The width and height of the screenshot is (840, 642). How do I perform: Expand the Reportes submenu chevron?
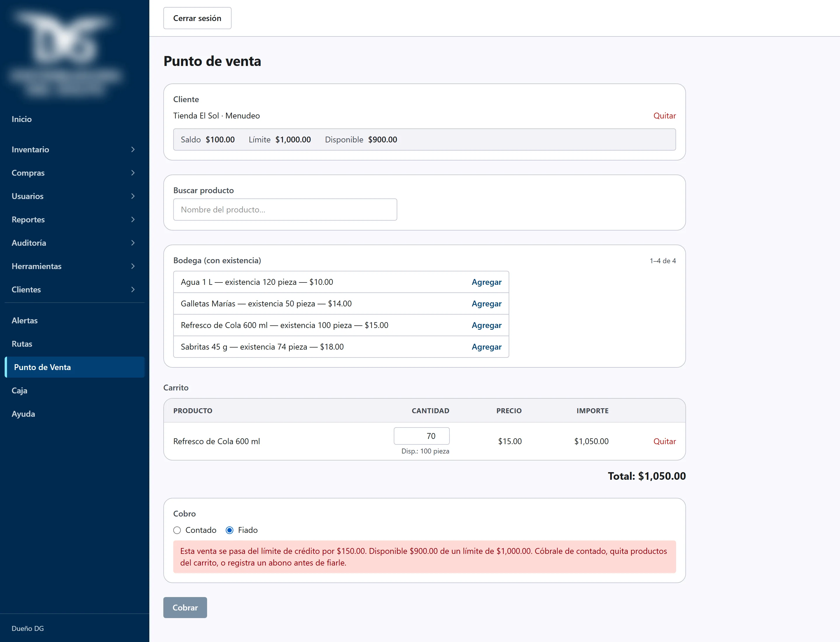pos(133,219)
